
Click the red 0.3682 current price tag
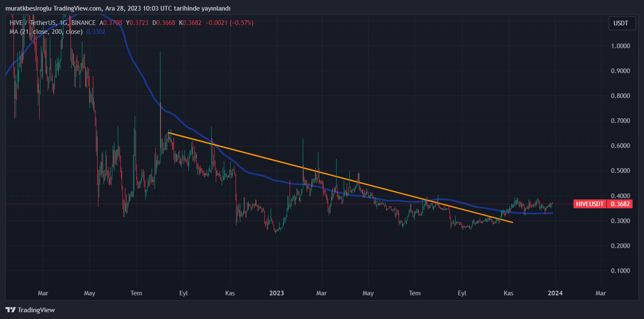point(620,204)
